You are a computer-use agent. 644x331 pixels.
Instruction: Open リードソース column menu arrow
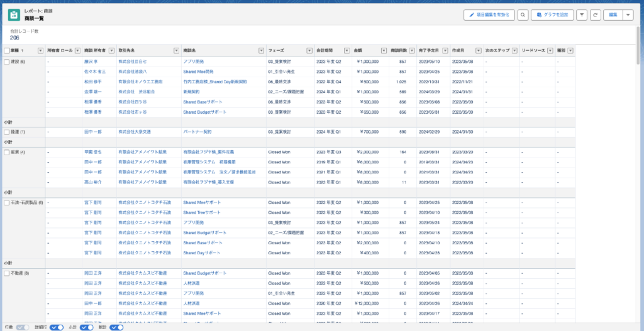(x=550, y=50)
